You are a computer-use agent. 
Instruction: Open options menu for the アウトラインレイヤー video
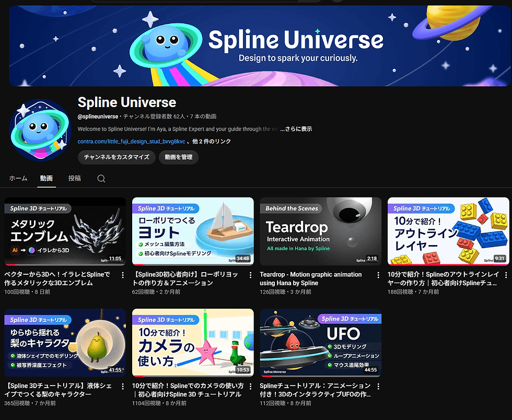pyautogui.click(x=506, y=275)
